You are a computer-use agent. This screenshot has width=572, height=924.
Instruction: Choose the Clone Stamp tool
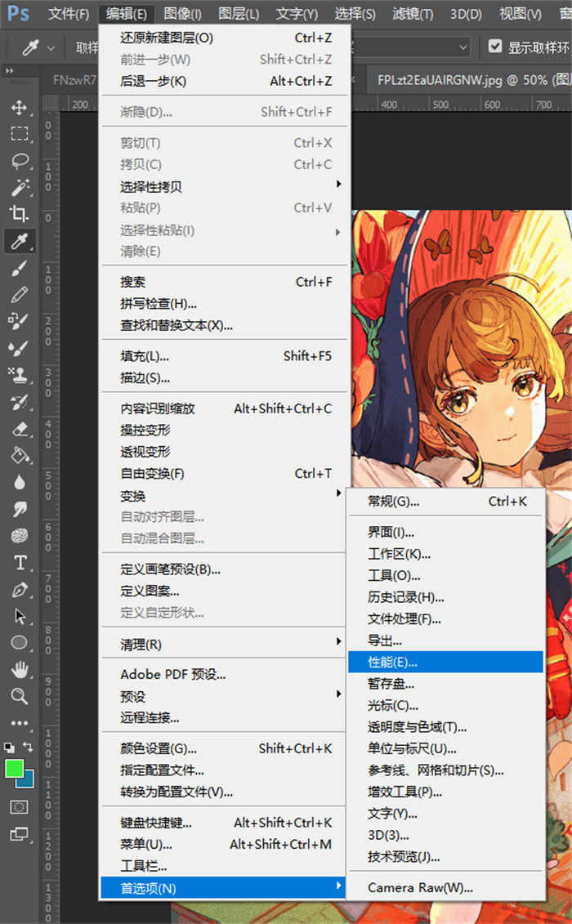click(x=20, y=374)
